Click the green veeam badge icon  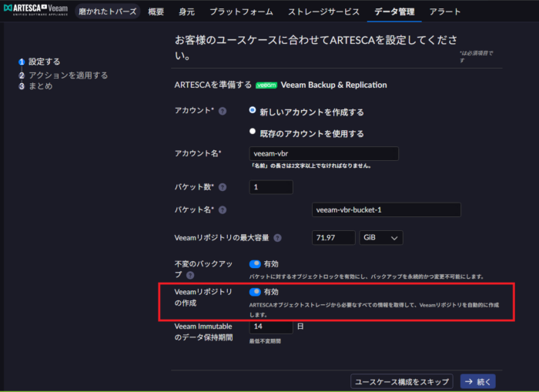pyautogui.click(x=266, y=85)
